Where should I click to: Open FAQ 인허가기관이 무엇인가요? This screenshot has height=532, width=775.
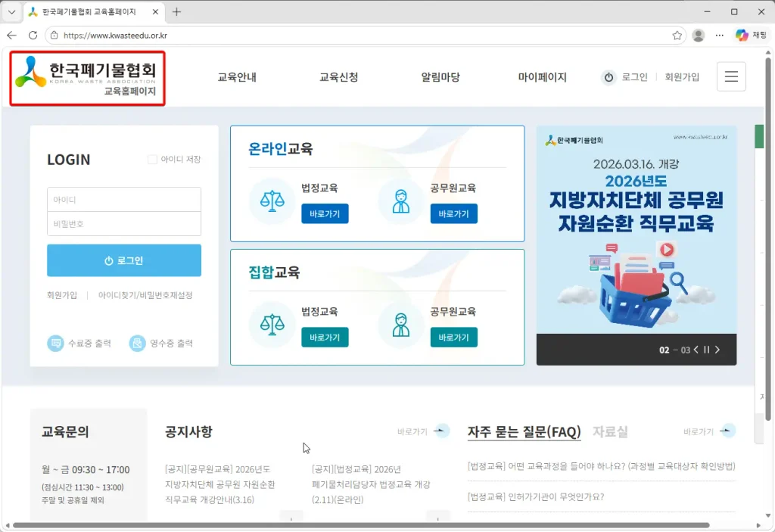[x=536, y=496]
